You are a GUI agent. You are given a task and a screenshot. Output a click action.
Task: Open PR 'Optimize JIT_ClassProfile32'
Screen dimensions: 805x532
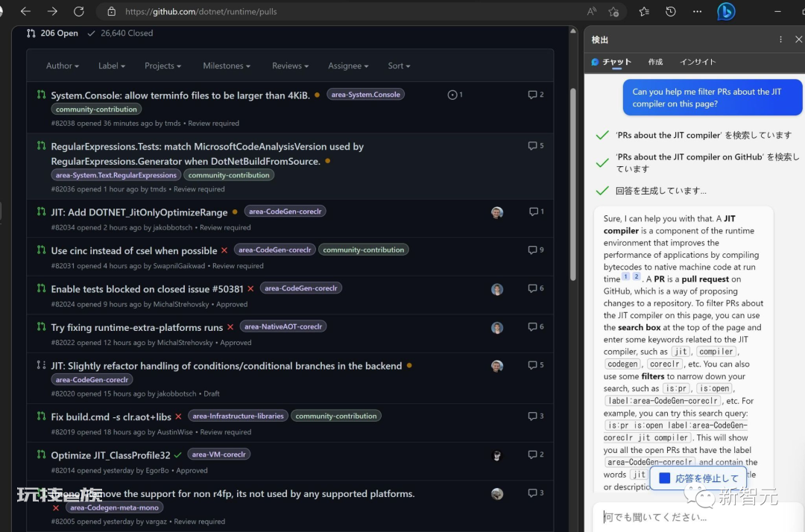pos(110,455)
